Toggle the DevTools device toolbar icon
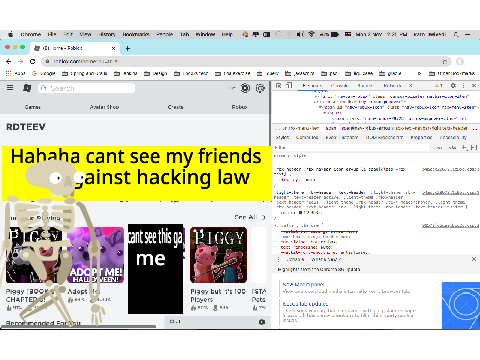480x360 pixels. point(289,86)
